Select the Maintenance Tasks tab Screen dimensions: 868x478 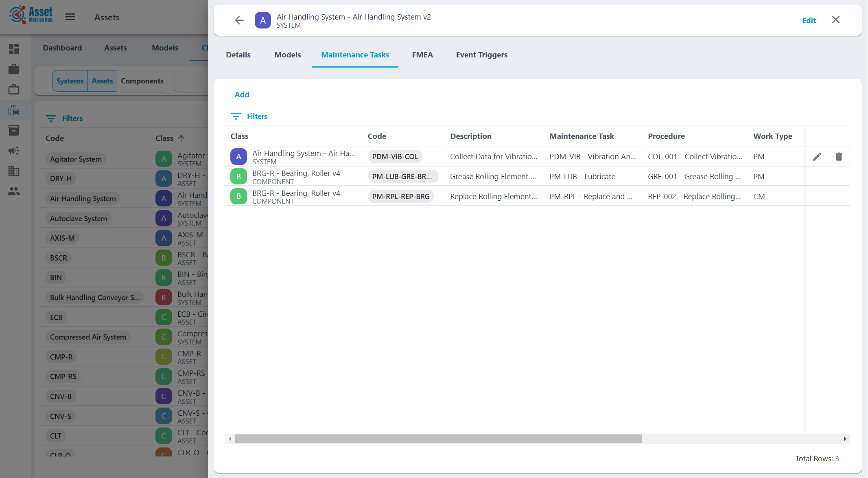(355, 55)
